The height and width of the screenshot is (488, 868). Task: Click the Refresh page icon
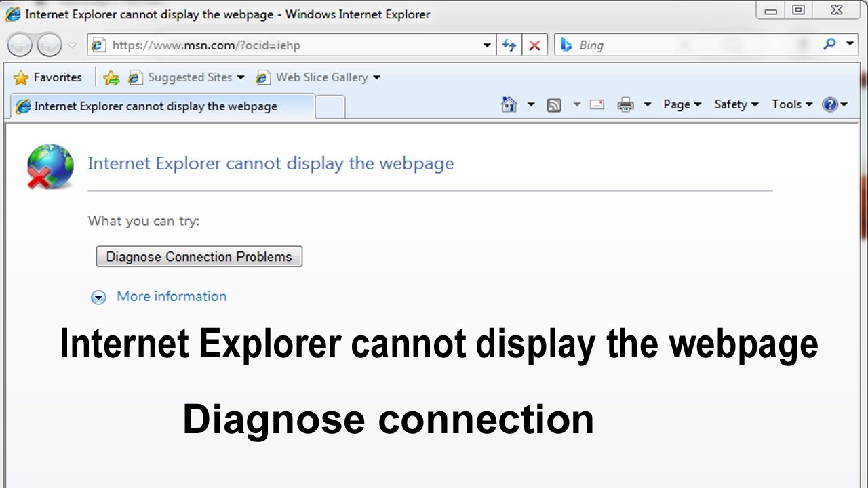pyautogui.click(x=509, y=45)
